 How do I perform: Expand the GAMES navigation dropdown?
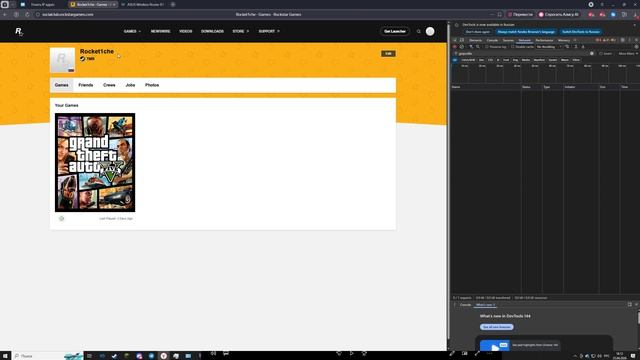132,31
